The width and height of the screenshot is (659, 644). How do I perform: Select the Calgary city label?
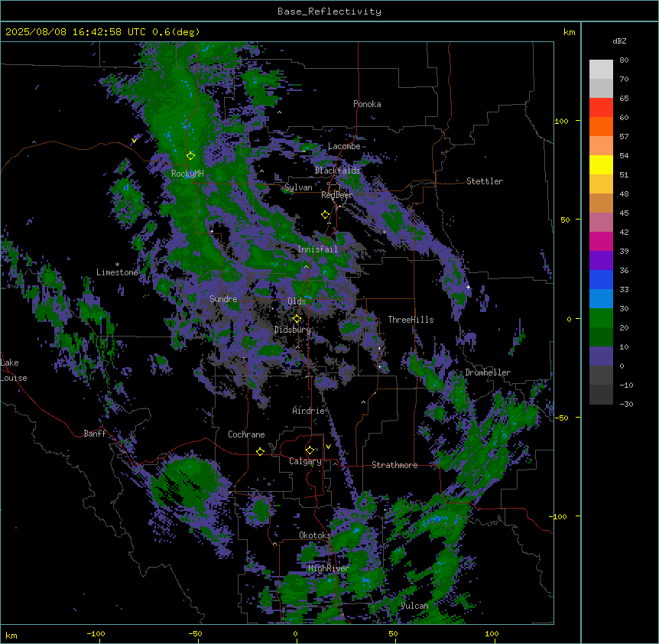click(x=305, y=461)
